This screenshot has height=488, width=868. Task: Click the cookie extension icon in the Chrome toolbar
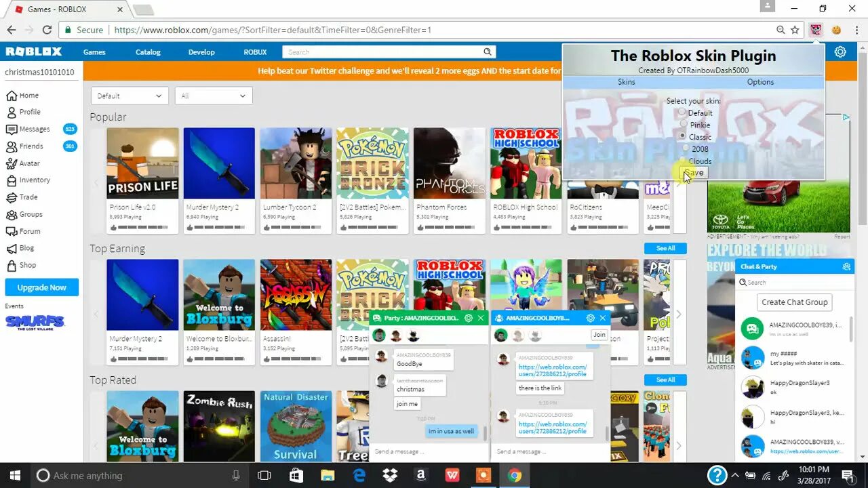point(837,30)
